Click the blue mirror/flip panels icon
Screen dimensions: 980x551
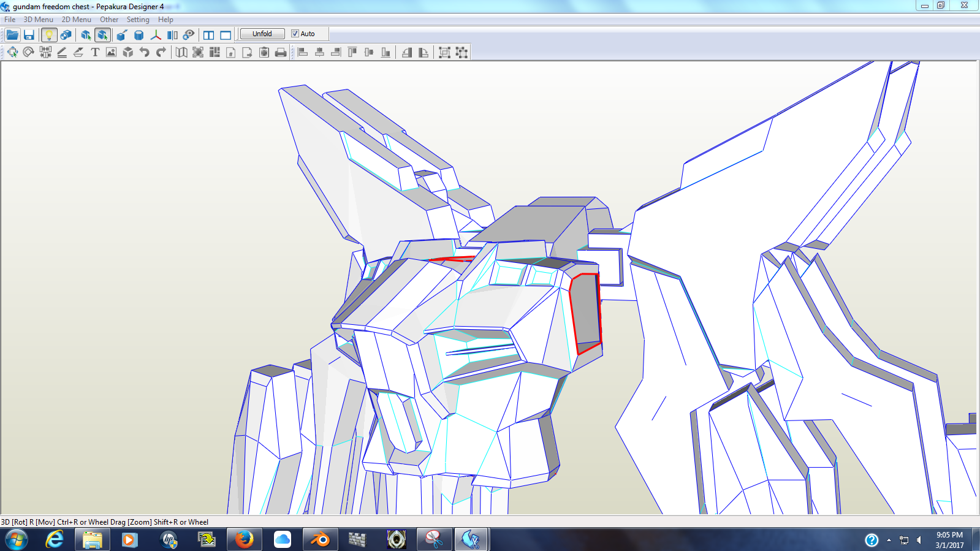click(x=172, y=35)
